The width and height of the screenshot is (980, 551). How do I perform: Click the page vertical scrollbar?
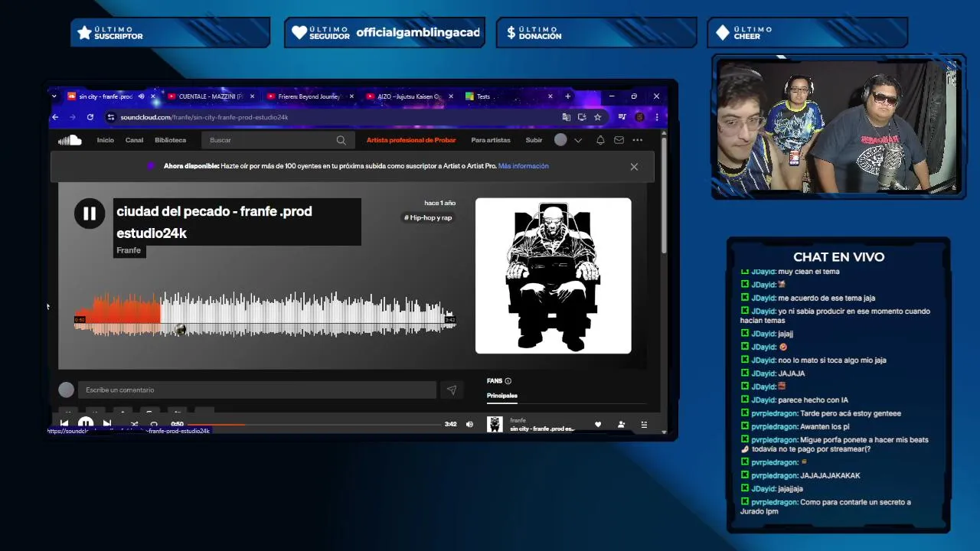click(x=664, y=195)
